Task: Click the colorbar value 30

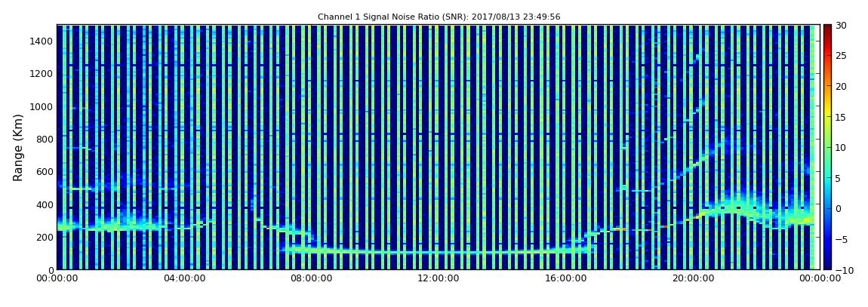Action: click(842, 26)
